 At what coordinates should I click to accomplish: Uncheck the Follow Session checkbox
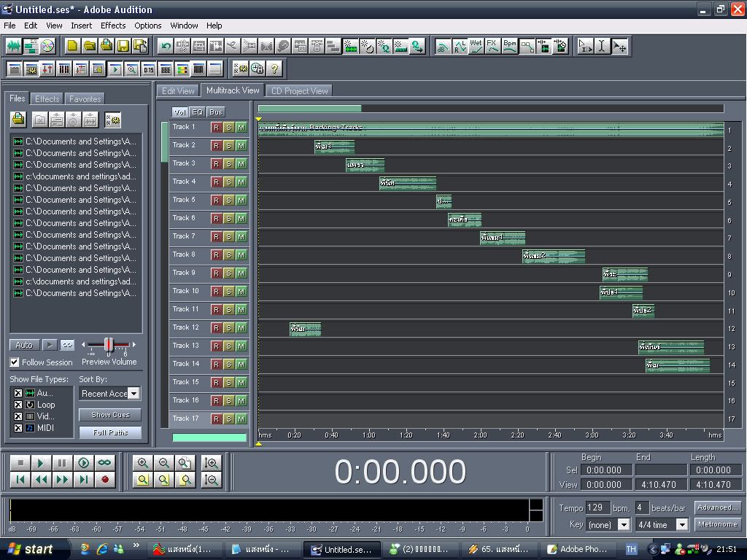pos(15,362)
